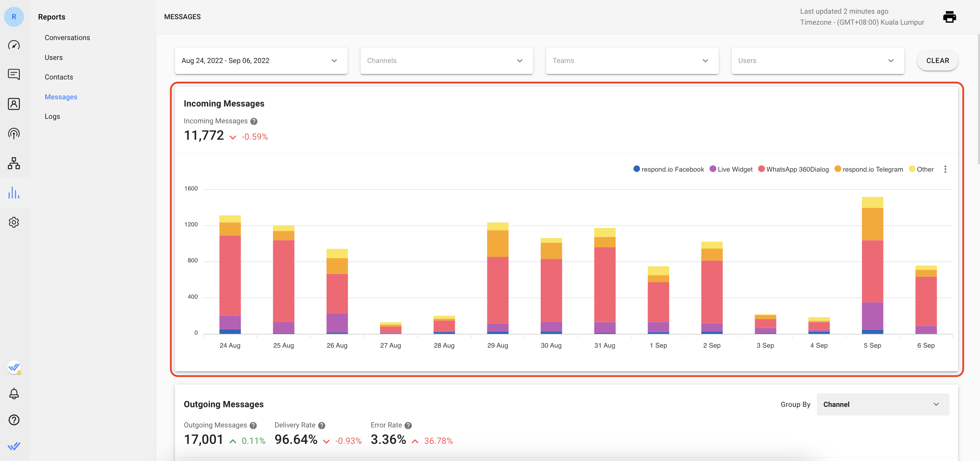Open the Settings gear icon in sidebar
Viewport: 980px width, 461px height.
(x=14, y=222)
